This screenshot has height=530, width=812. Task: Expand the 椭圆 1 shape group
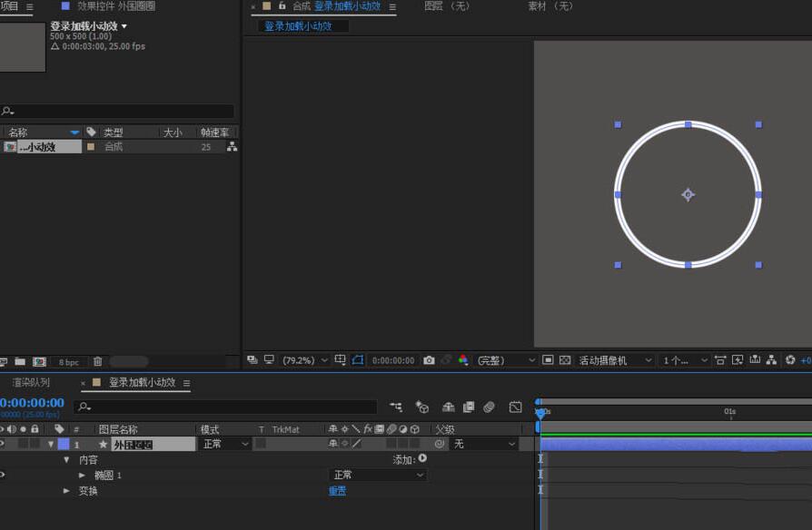pyautogui.click(x=82, y=475)
